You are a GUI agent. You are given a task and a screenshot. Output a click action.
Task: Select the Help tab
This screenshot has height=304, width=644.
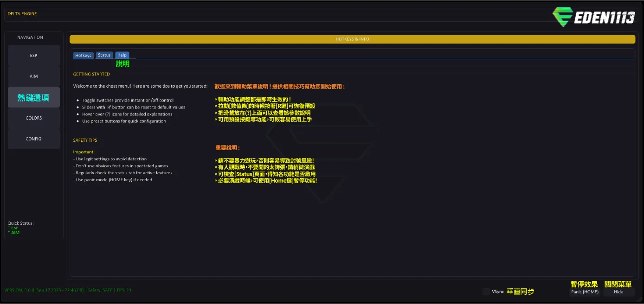[122, 55]
